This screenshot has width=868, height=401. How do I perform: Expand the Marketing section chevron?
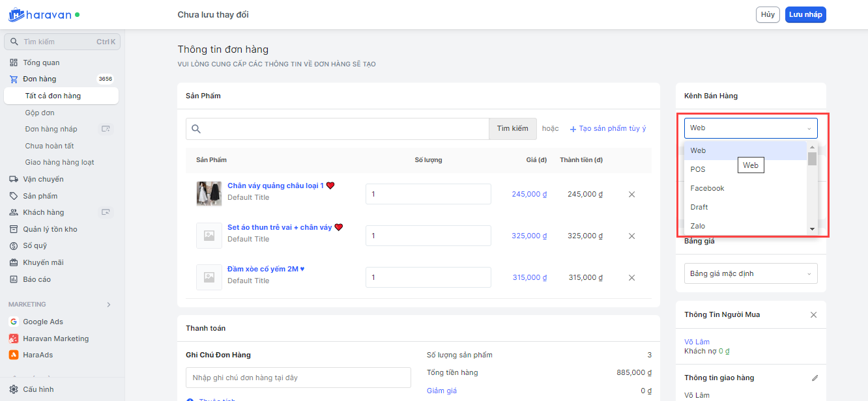pyautogui.click(x=109, y=305)
